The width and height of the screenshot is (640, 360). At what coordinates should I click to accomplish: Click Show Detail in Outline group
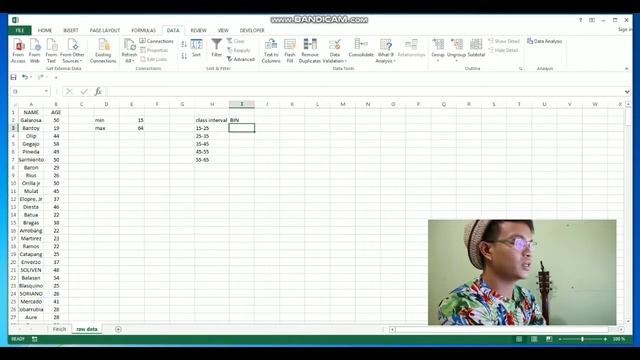(504, 41)
